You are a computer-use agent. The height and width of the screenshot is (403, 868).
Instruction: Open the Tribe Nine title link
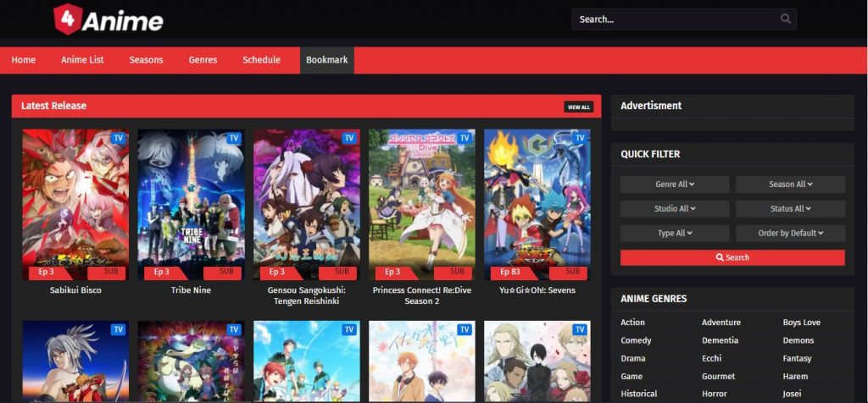click(191, 290)
